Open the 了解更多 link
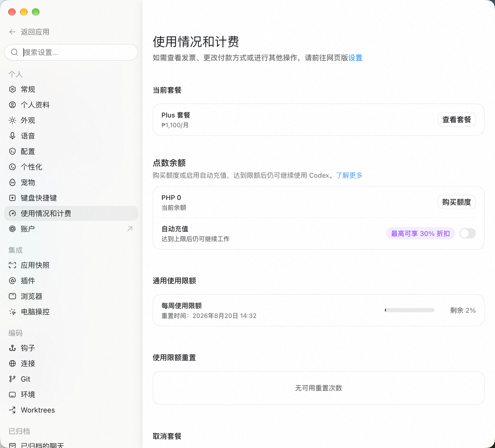495x448 pixels. [349, 175]
